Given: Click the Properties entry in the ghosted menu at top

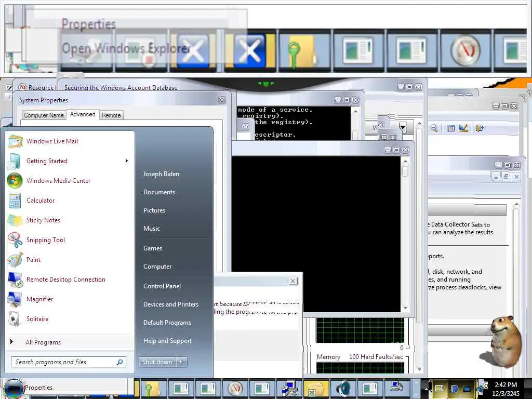Looking at the screenshot, I should [x=88, y=24].
